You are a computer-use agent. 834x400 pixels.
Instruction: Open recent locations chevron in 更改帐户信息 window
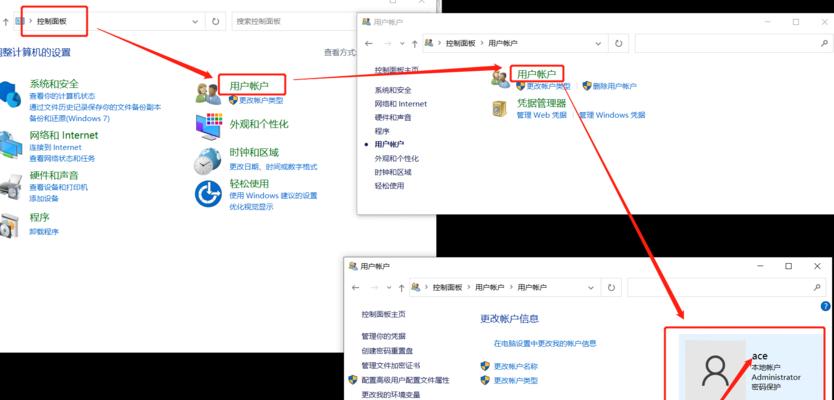(x=389, y=287)
